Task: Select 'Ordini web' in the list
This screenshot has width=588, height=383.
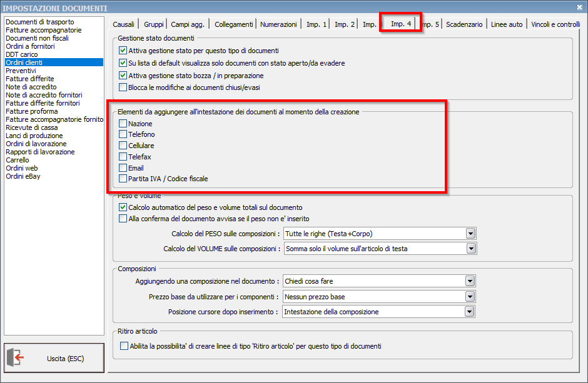Action: pos(54,168)
